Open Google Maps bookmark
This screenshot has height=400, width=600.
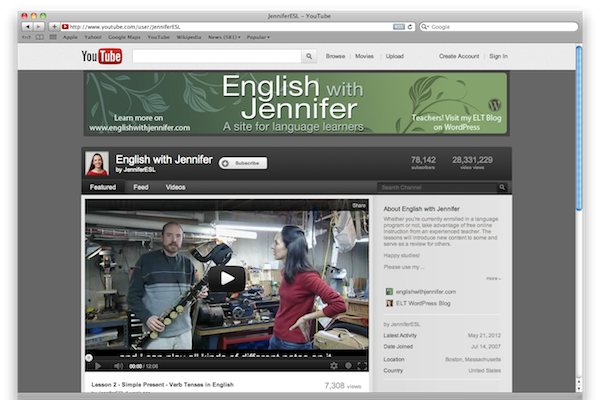(124, 37)
